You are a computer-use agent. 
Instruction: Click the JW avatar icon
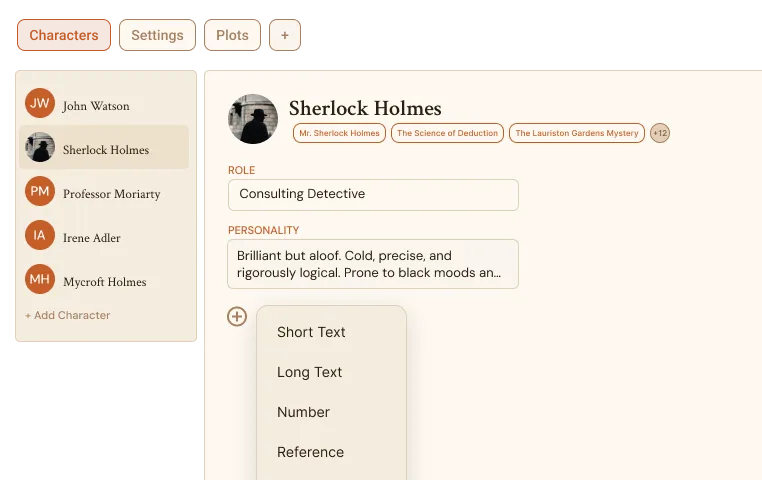[40, 103]
